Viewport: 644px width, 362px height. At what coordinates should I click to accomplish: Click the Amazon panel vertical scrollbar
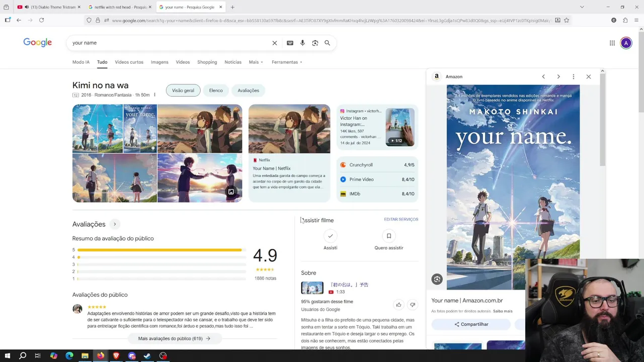click(x=602, y=120)
